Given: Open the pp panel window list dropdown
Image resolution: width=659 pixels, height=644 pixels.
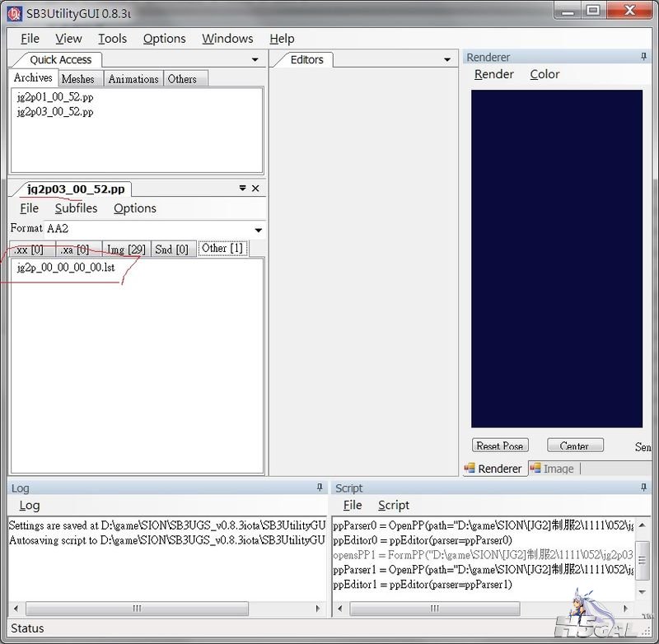Looking at the screenshot, I should coord(242,189).
